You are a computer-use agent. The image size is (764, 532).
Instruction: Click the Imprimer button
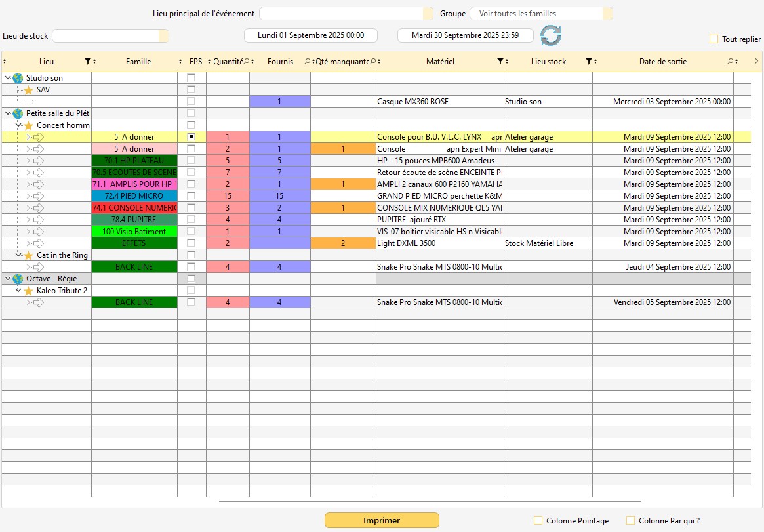click(x=382, y=520)
